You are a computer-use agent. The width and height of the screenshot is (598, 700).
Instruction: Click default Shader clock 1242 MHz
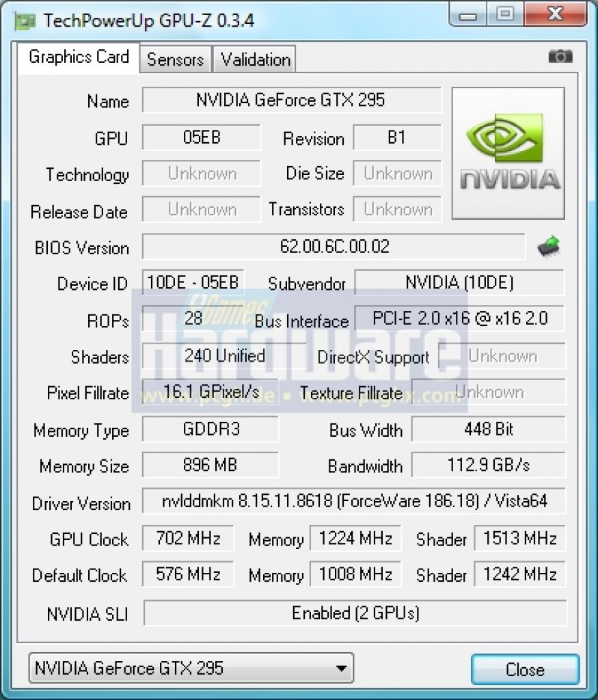[520, 574]
